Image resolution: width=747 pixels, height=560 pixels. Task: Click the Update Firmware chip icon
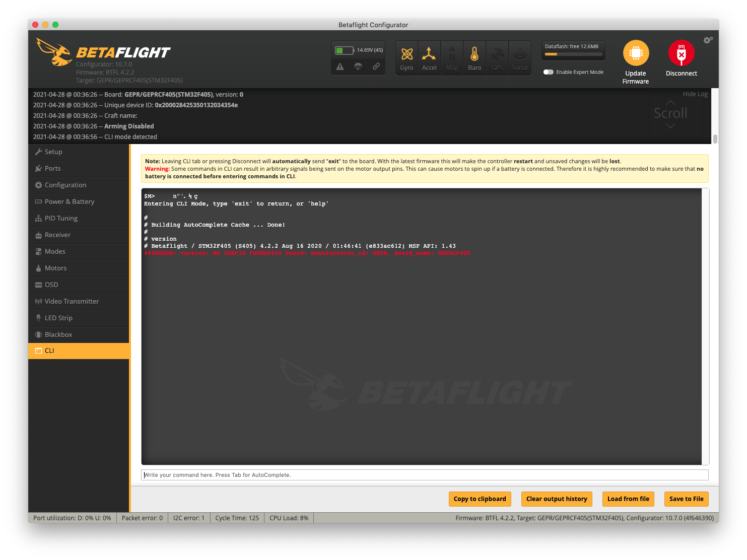coord(636,53)
